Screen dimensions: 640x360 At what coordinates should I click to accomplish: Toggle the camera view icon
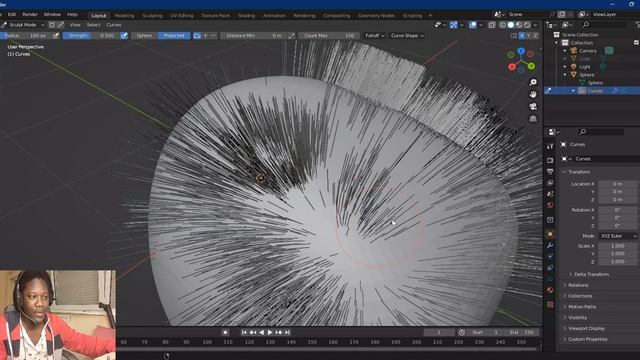click(533, 107)
